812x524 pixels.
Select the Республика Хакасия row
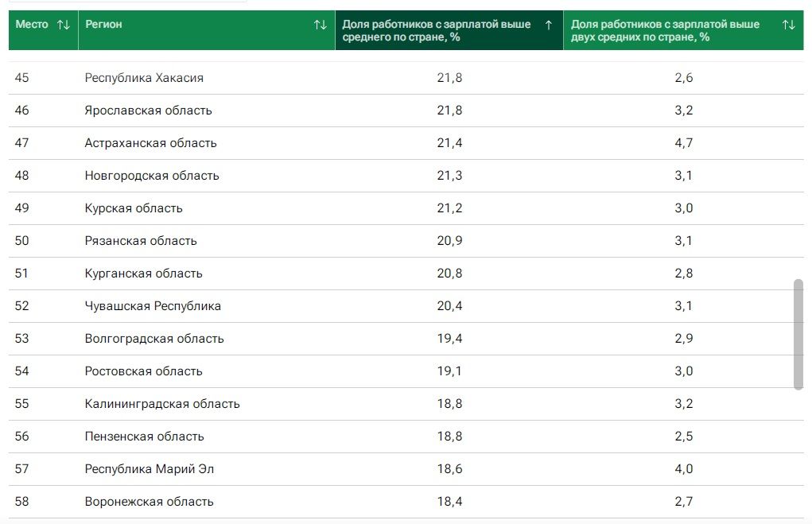[x=144, y=78]
